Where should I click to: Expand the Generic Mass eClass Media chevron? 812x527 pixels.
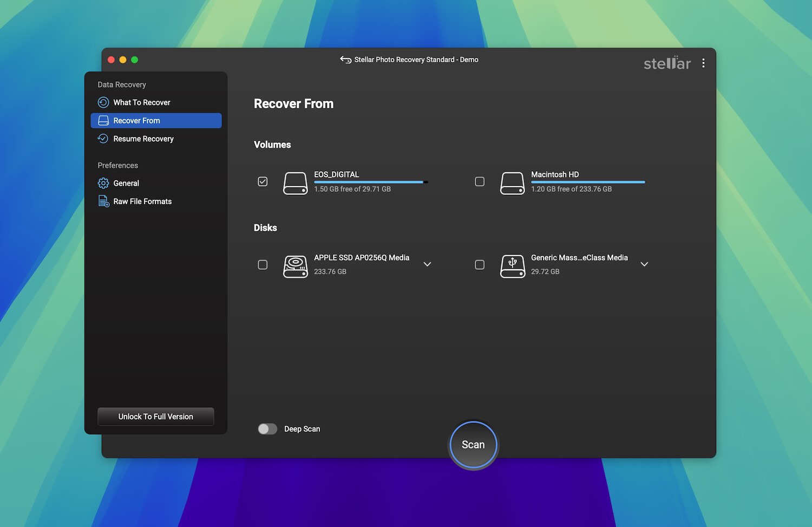pos(644,264)
